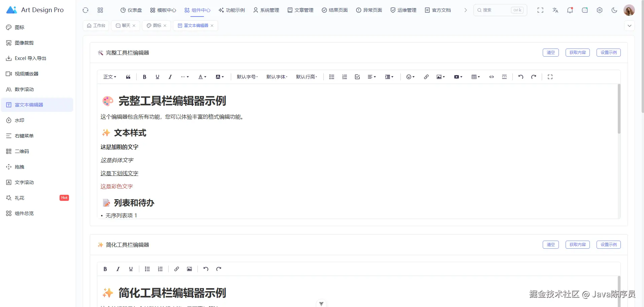Click 清空 on the full toolbar editor

tap(550, 53)
